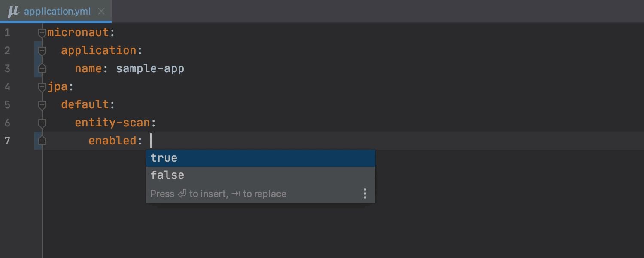Open the completion popup options menu

(x=365, y=194)
